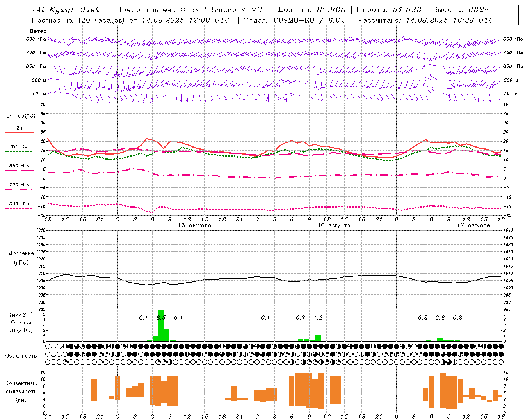The image size is (525, 420).
Task: Click the 8.5 precipitation amount value
Action: [161, 318]
